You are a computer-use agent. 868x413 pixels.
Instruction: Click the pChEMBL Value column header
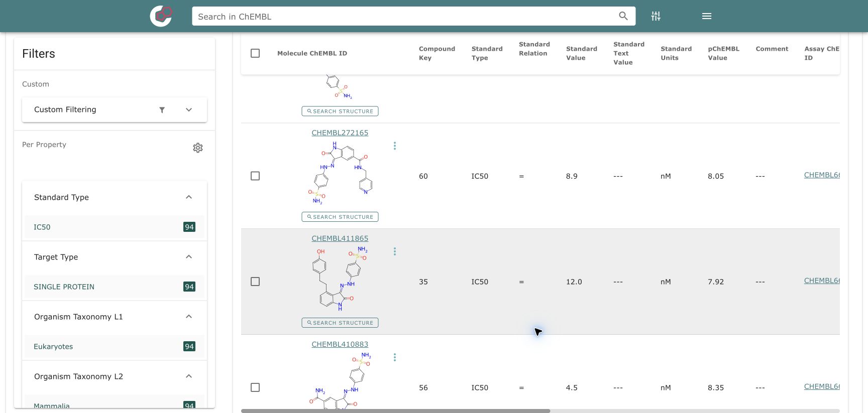coord(723,53)
